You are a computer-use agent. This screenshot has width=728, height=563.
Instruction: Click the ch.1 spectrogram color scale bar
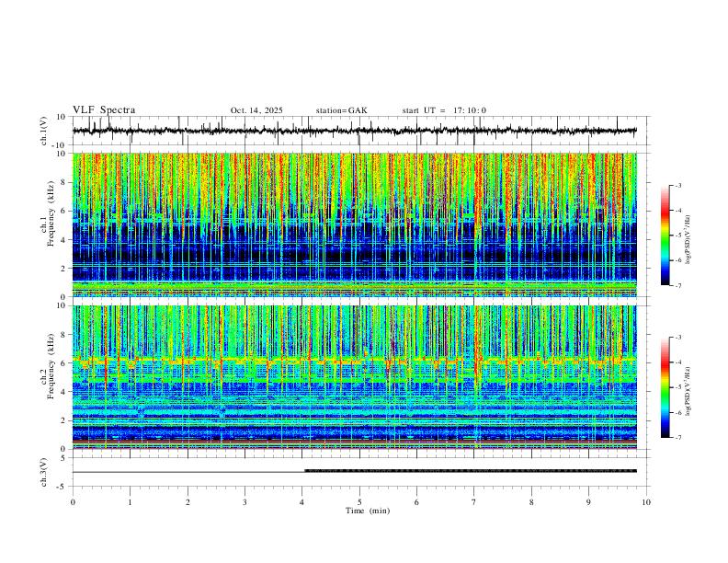(665, 236)
